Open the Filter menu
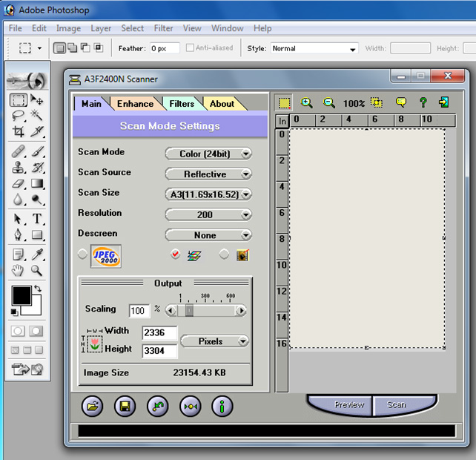Image resolution: width=476 pixels, height=460 pixels. point(163,28)
